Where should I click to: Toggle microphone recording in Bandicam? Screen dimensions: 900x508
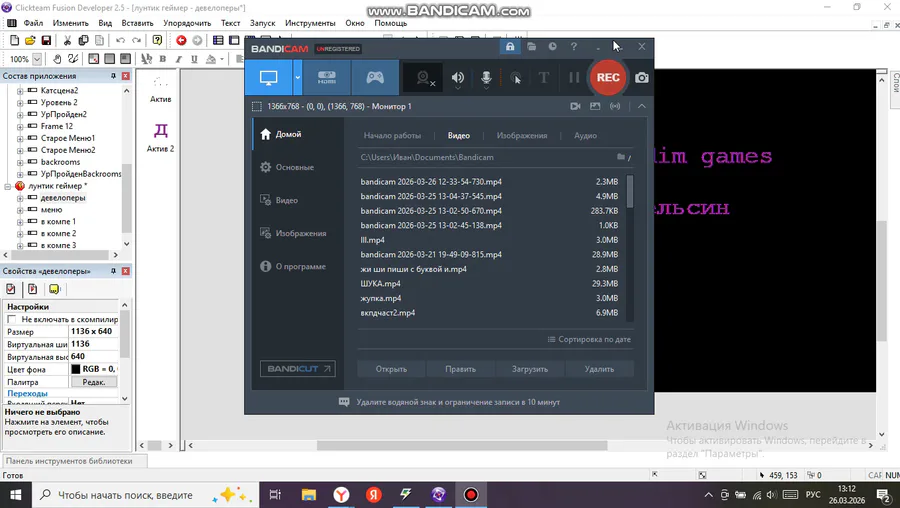(x=486, y=78)
